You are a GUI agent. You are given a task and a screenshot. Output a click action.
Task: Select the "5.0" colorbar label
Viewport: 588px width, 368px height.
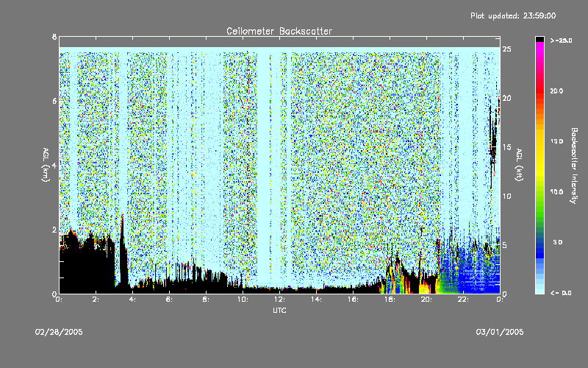pyautogui.click(x=558, y=242)
